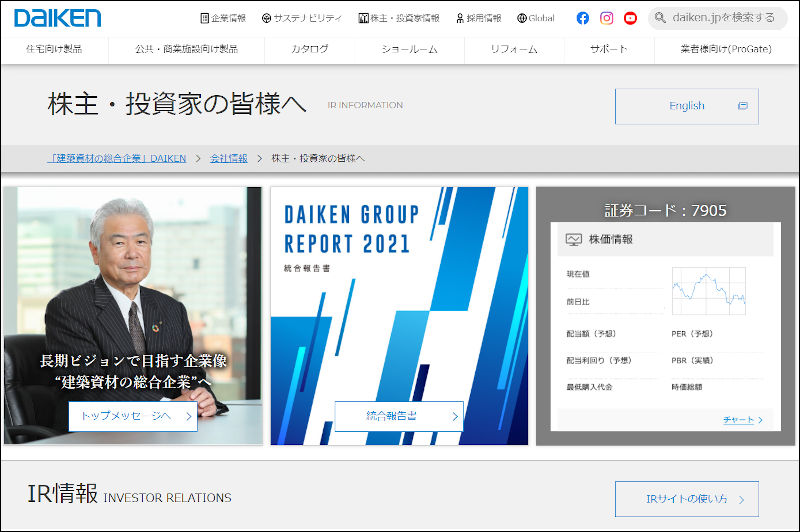Click the president photo banner
Image resolution: width=800 pixels, height=532 pixels.
click(133, 316)
